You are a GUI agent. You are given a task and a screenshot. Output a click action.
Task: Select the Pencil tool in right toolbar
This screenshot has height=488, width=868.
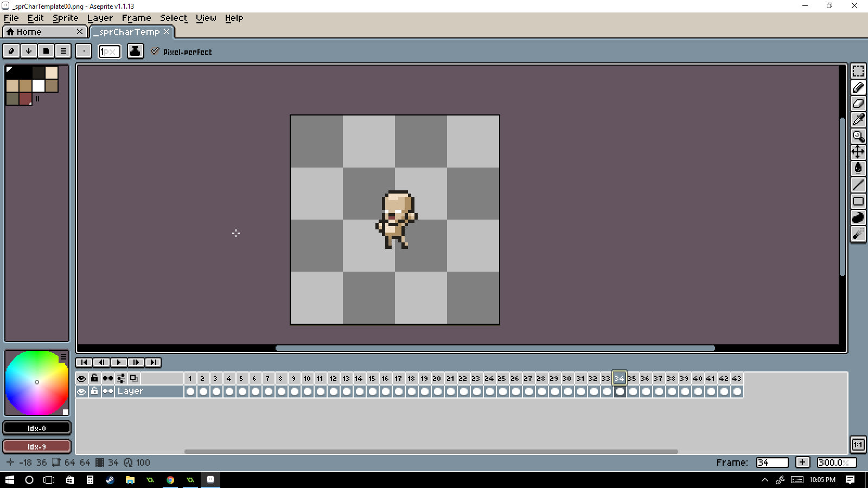(x=858, y=87)
